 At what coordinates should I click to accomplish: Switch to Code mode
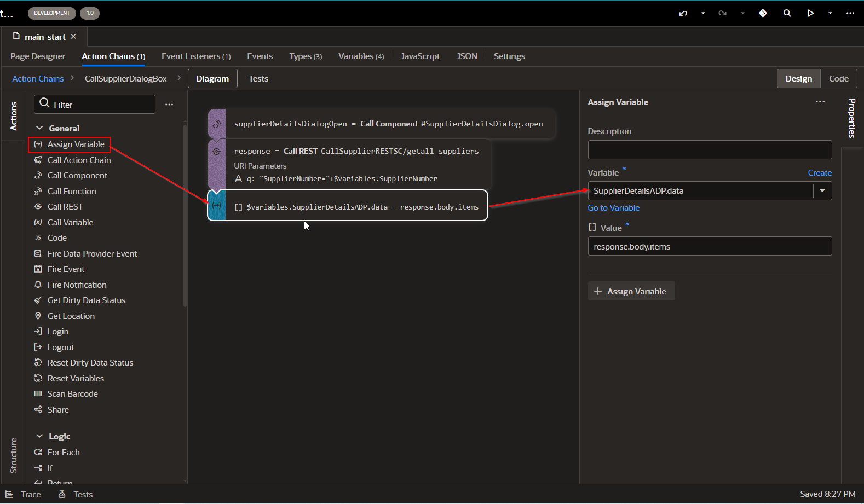[x=838, y=78]
